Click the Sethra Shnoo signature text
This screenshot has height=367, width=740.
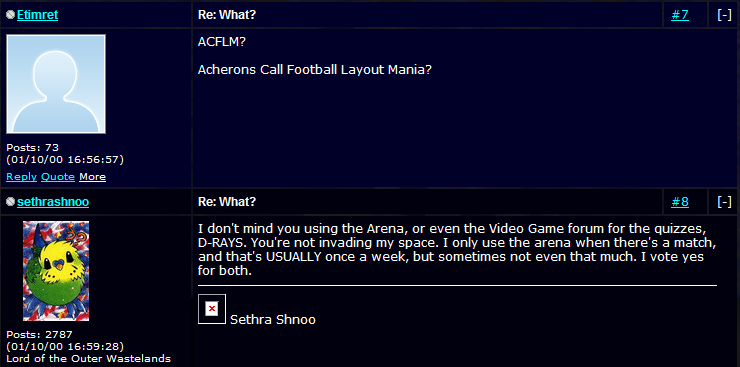[x=273, y=320]
